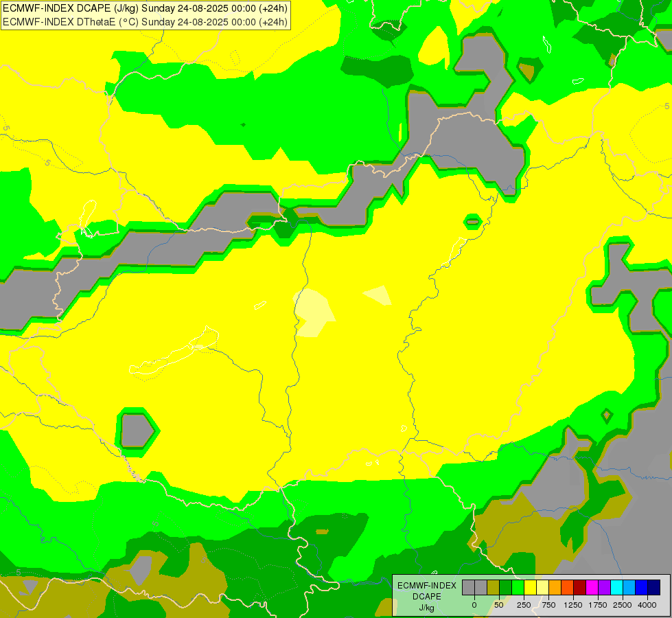Click the legend value '750'

(x=548, y=605)
